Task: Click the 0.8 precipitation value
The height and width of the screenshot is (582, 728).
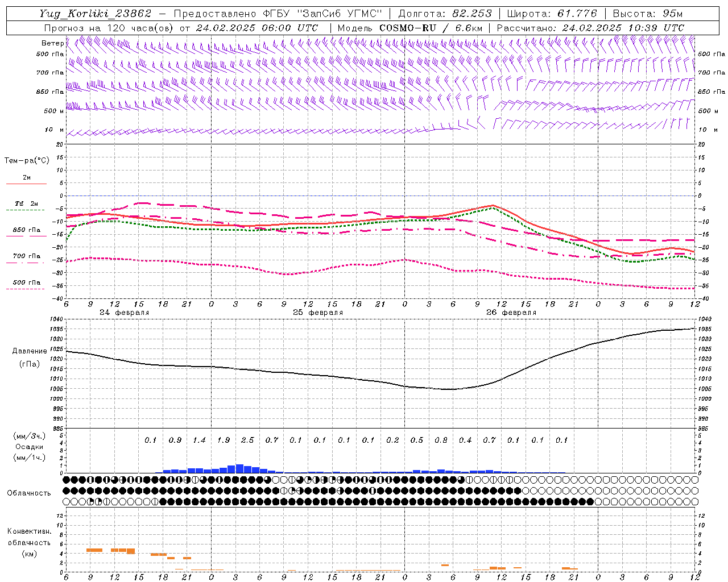Action: point(441,440)
